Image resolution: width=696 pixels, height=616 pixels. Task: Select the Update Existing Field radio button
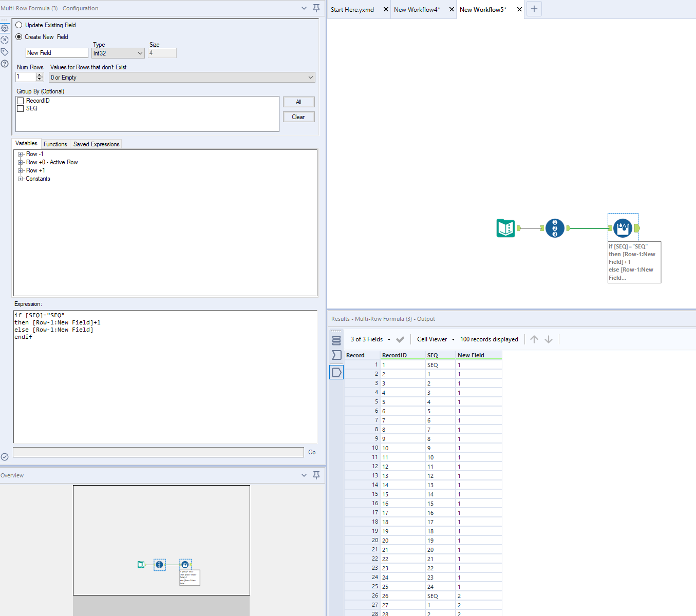[x=18, y=25]
